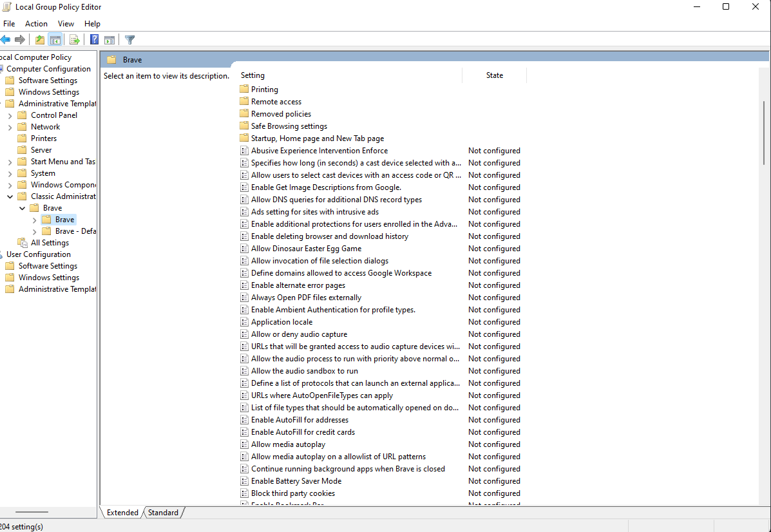This screenshot has height=532, width=771.
Task: Open the Action menu
Action: (36, 24)
